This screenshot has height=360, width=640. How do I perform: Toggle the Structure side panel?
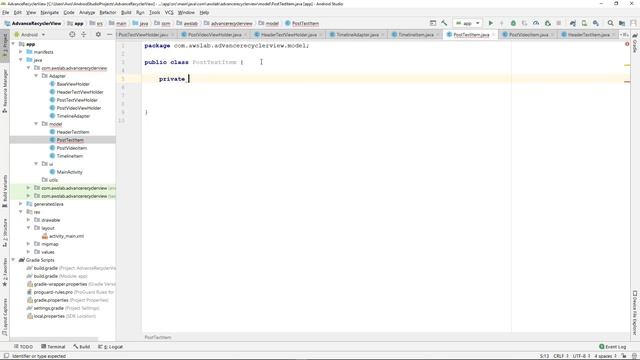[x=5, y=233]
